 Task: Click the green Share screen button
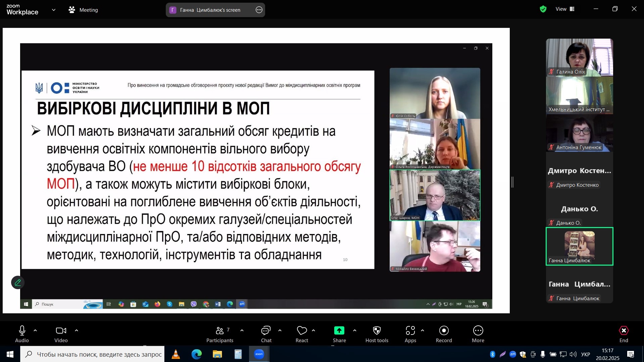[339, 331]
